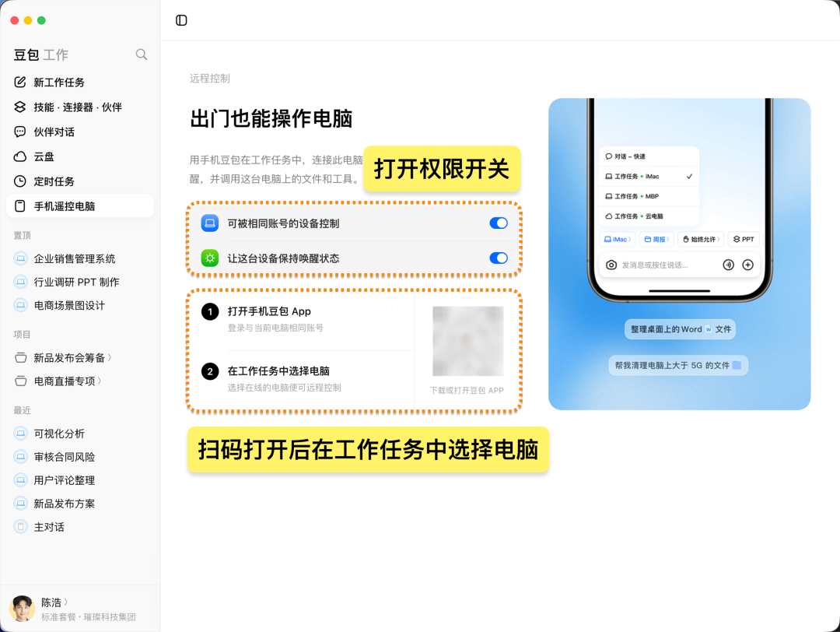Select 手机遥控电脑 in the sidebar

pyautogui.click(x=80, y=205)
